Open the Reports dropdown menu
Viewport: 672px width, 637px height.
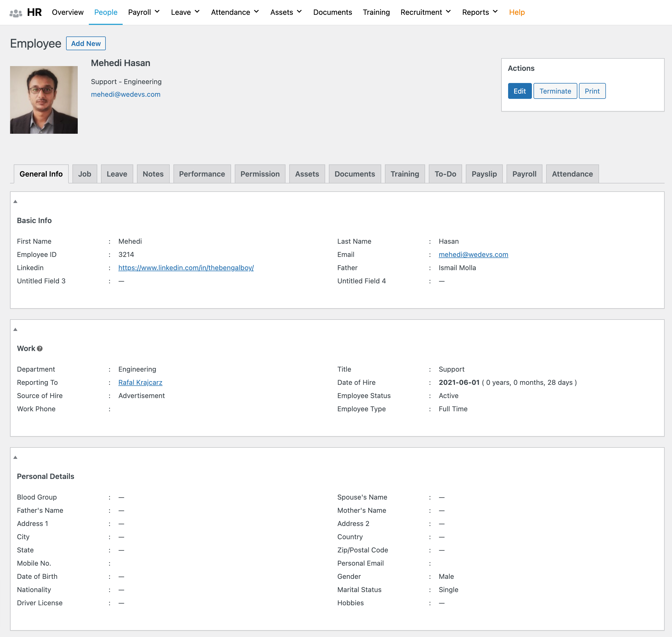(479, 12)
